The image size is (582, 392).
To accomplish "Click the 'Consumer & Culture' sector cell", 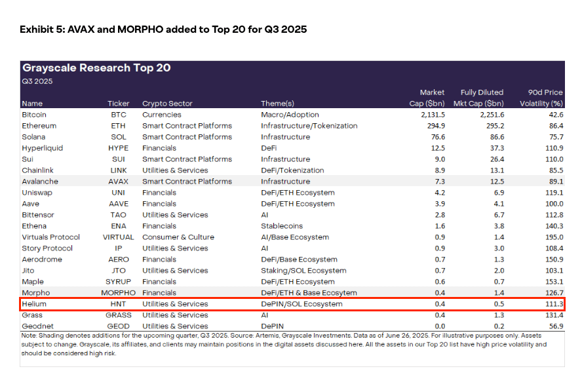I will pos(178,237).
